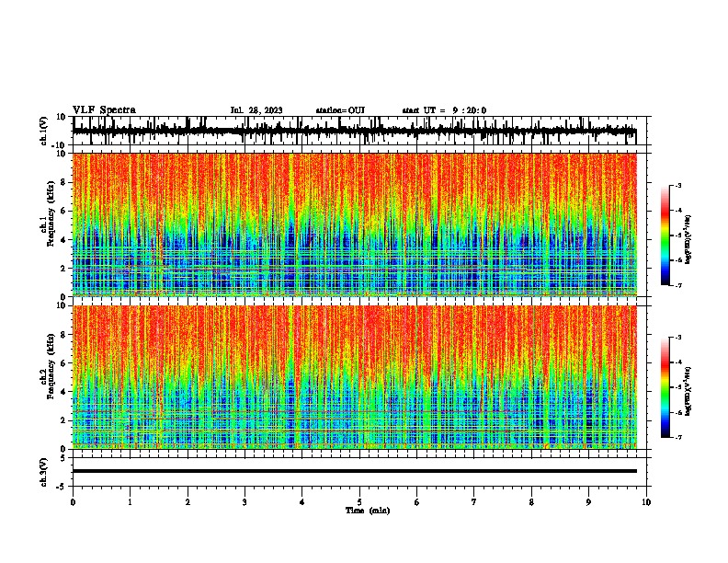The image size is (728, 563).
Task: Click the "10" minute time axis tick
Action: pyautogui.click(x=646, y=502)
